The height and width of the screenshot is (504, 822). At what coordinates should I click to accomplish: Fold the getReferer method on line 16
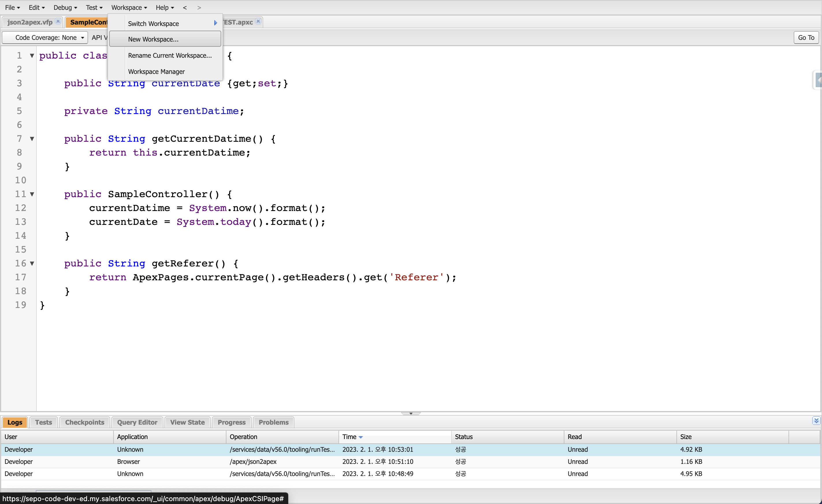32,263
